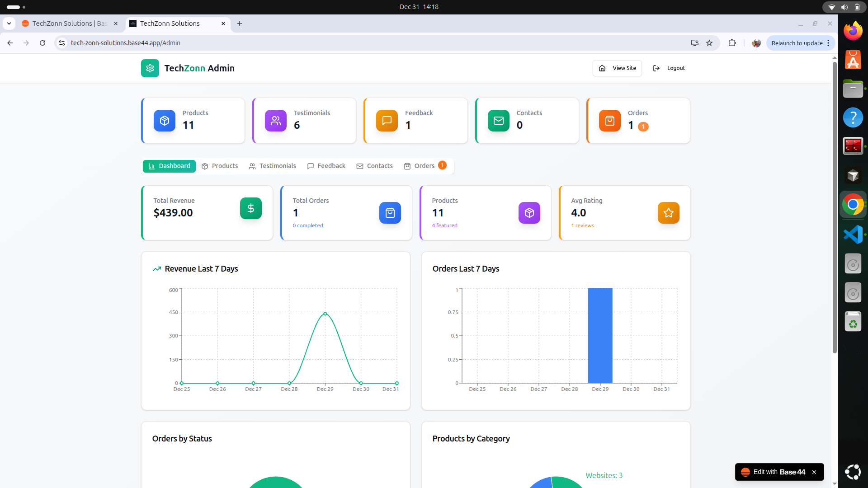Open Firefox from the Ubuntu dock
The height and width of the screenshot is (488, 868).
853,31
